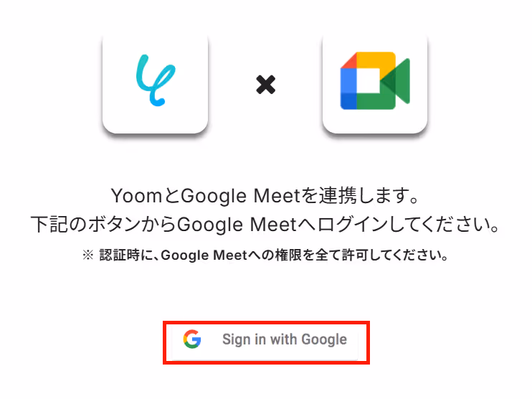
Task: Click the heading "YoomとGoogle Meetを連携します。"
Action: coord(265,196)
